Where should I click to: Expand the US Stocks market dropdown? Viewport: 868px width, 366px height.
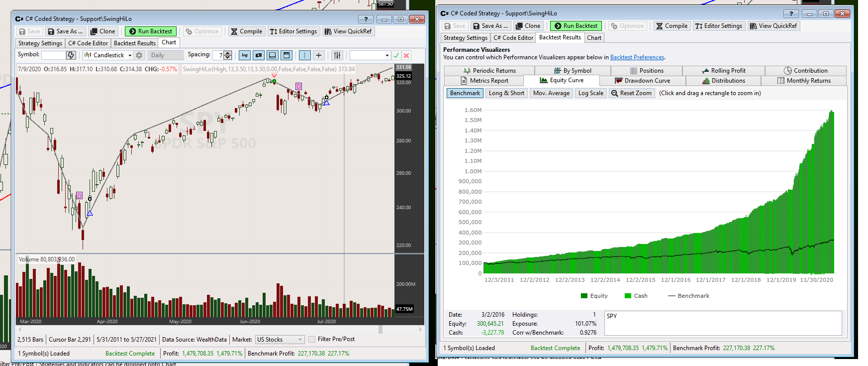(x=279, y=339)
